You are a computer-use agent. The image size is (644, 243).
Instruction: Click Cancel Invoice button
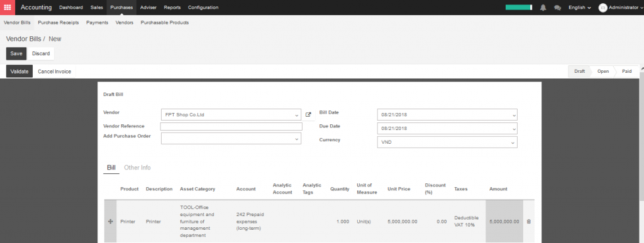point(55,72)
